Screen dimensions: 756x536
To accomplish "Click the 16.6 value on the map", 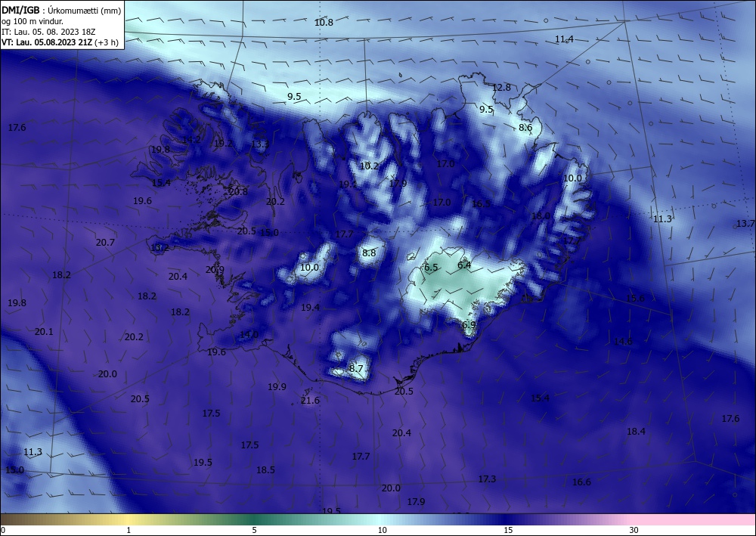I will pyautogui.click(x=581, y=482).
